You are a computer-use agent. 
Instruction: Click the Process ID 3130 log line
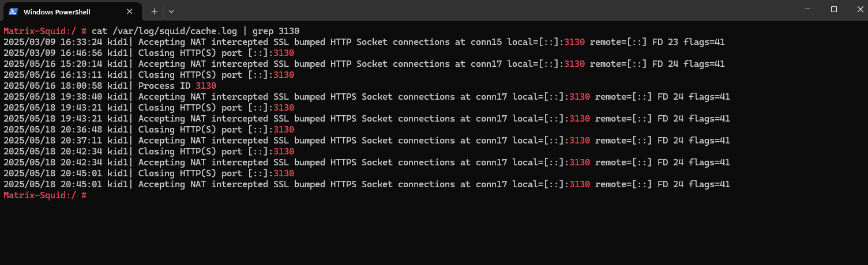click(x=110, y=85)
